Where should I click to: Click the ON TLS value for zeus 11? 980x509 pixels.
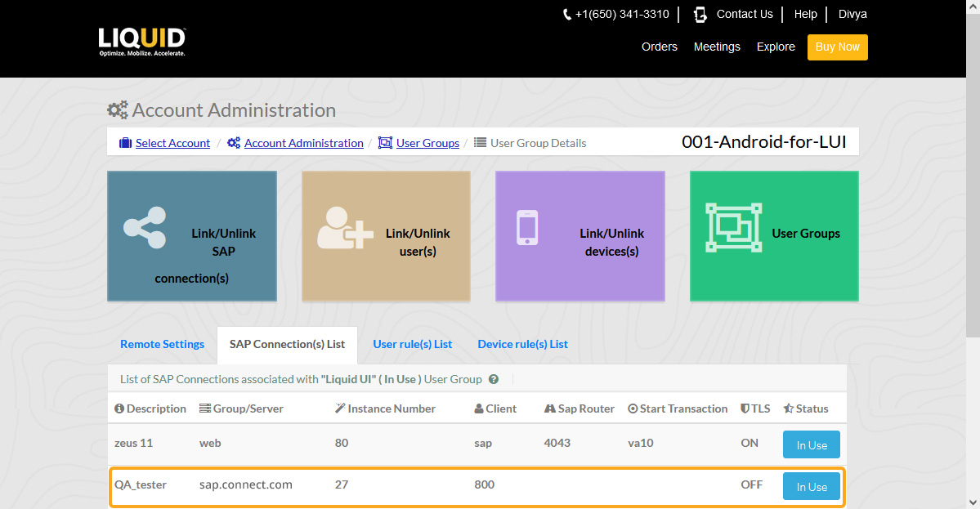(750, 443)
